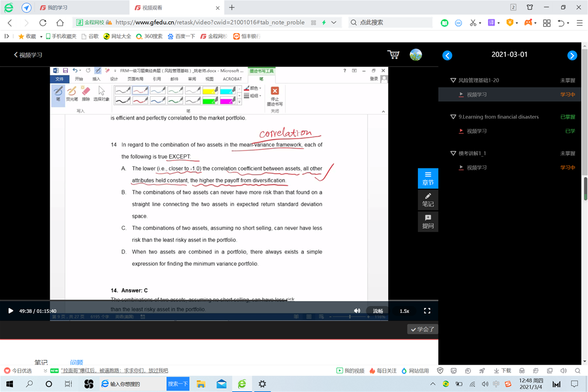The width and height of the screenshot is (588, 392).
Task: Open File Explorer from taskbar
Action: 201,384
